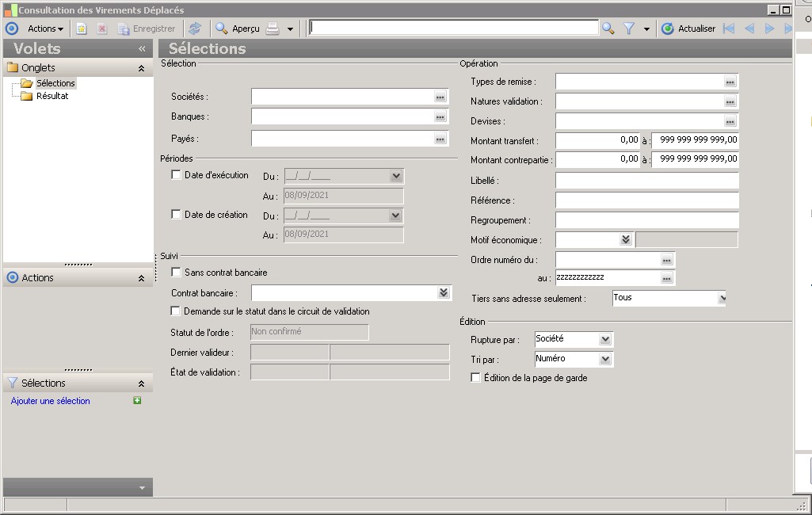Enable the Date d'exécution checkbox
This screenshot has width=812, height=515.
(x=177, y=175)
